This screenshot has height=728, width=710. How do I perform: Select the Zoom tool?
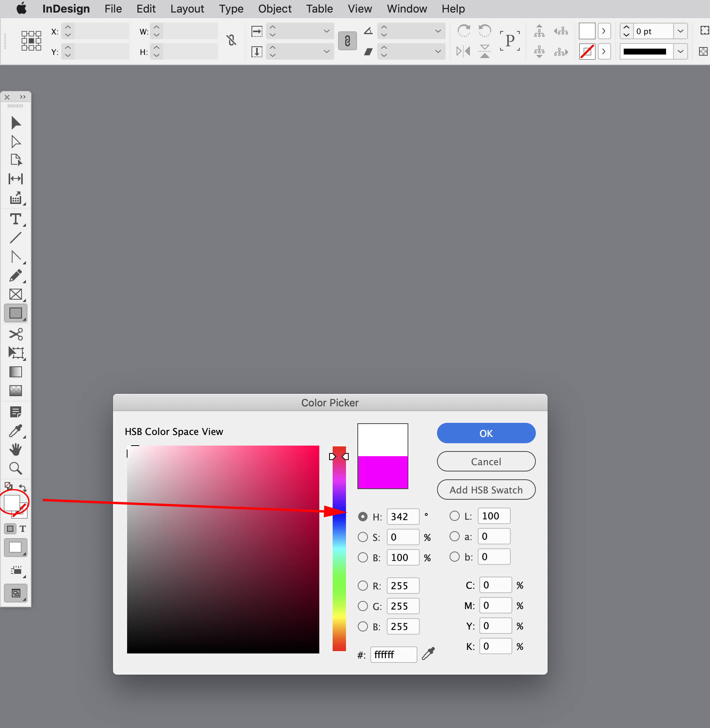click(16, 468)
